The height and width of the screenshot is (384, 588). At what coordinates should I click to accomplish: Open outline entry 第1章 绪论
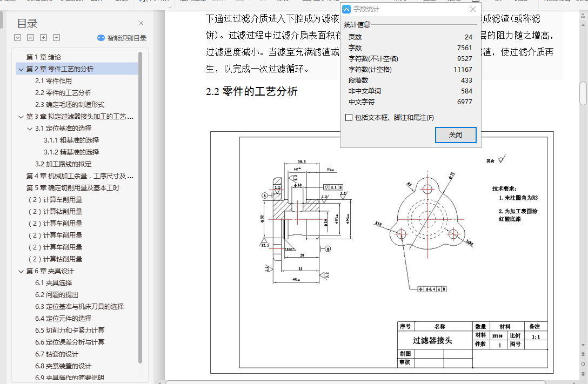(x=43, y=57)
